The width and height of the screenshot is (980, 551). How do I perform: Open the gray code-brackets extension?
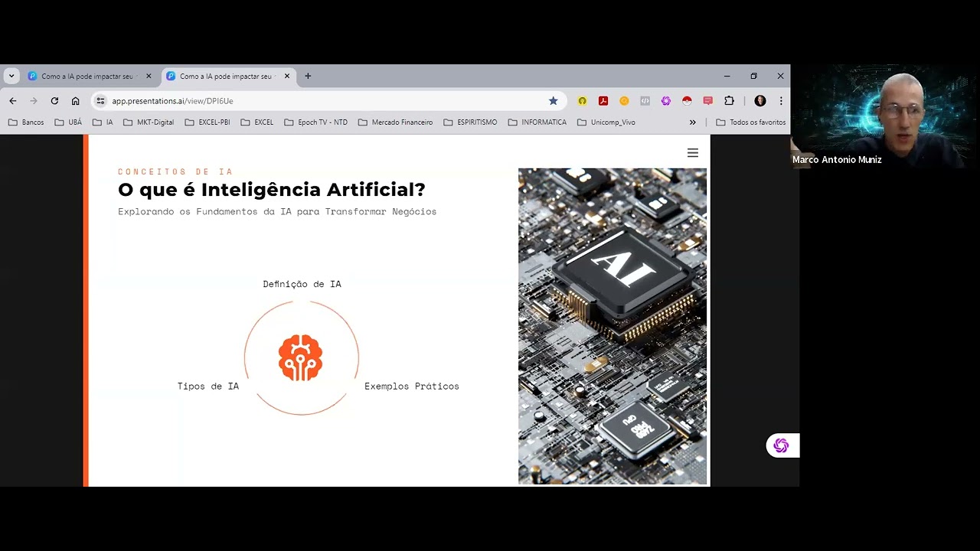pos(645,101)
